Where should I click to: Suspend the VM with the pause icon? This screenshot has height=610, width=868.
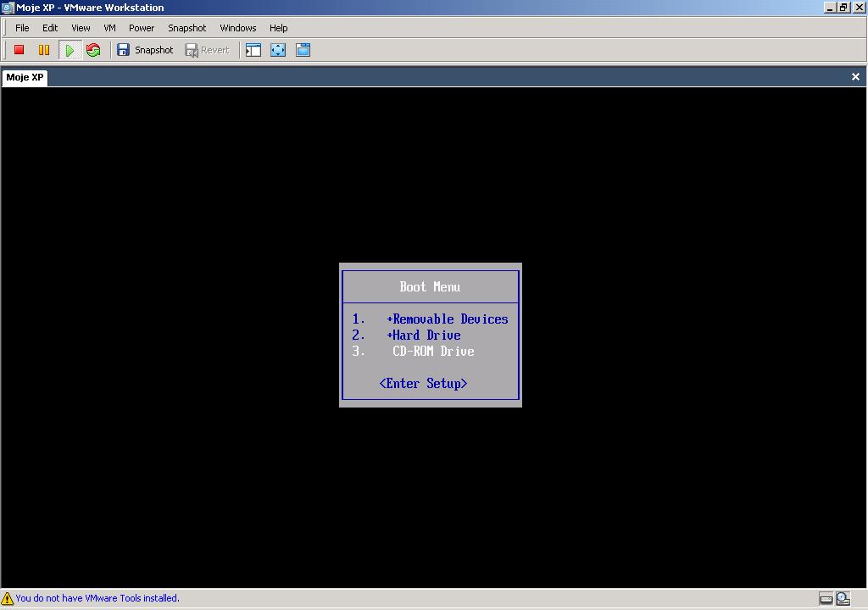point(44,50)
